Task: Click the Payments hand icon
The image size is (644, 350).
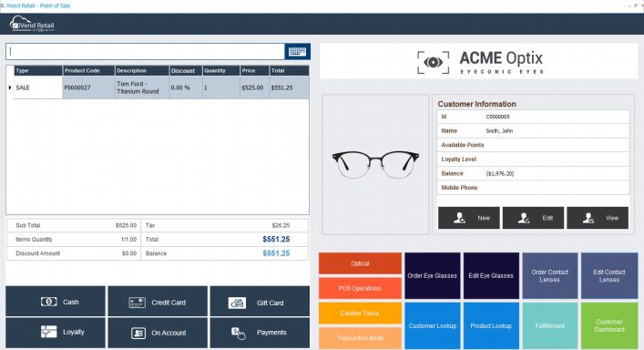Action: [x=239, y=334]
